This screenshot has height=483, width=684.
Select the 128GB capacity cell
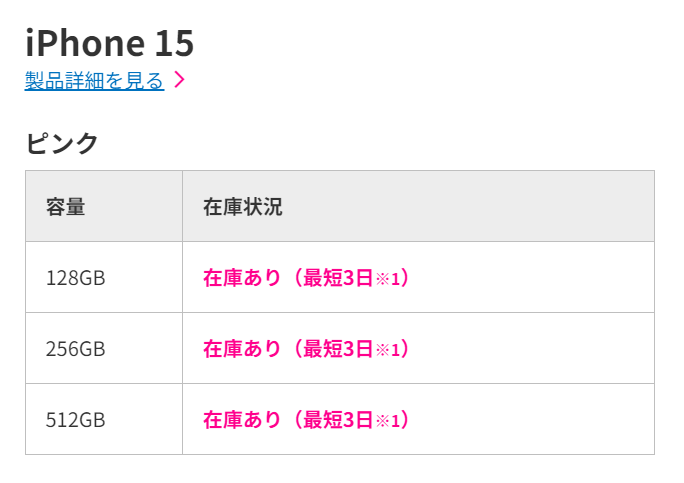click(x=104, y=277)
